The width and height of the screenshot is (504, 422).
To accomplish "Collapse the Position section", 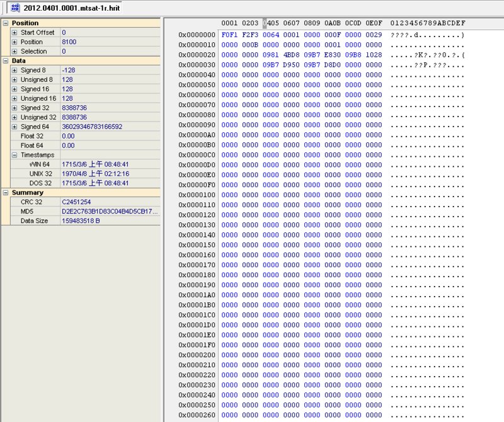I will (6, 23).
